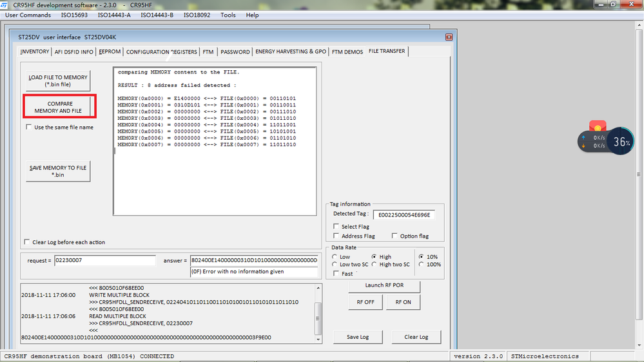Select the 10% modulation option
The height and width of the screenshot is (362, 644).
[x=422, y=256]
